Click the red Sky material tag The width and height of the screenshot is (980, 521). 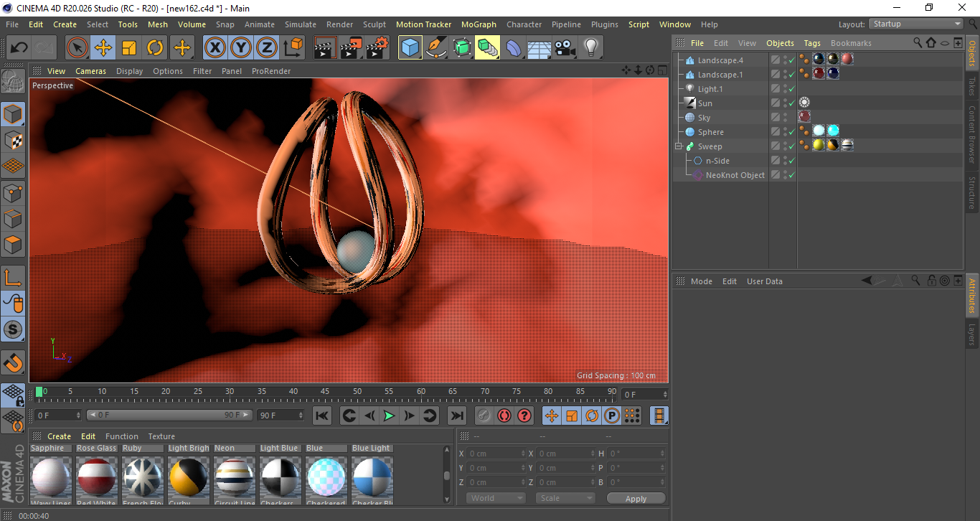[x=804, y=117]
